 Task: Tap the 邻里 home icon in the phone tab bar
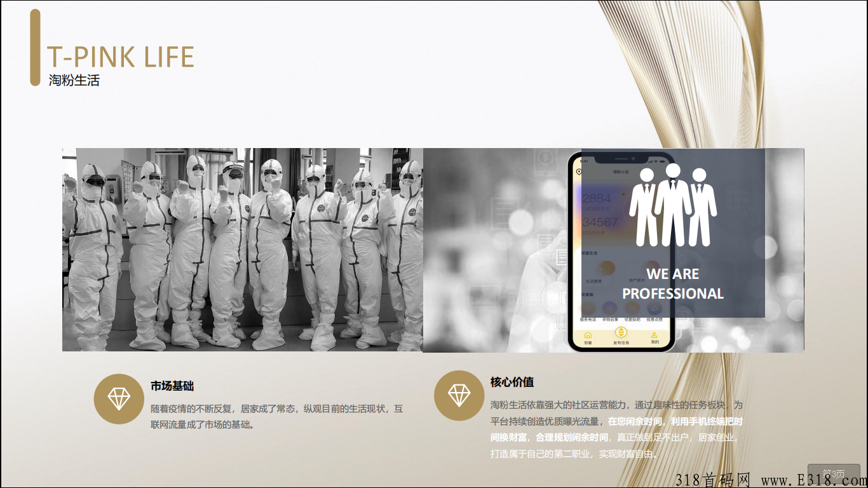[588, 335]
